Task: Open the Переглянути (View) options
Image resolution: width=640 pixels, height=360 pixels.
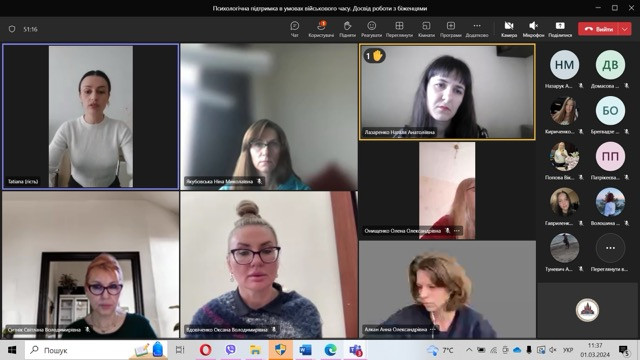Action: [399, 29]
